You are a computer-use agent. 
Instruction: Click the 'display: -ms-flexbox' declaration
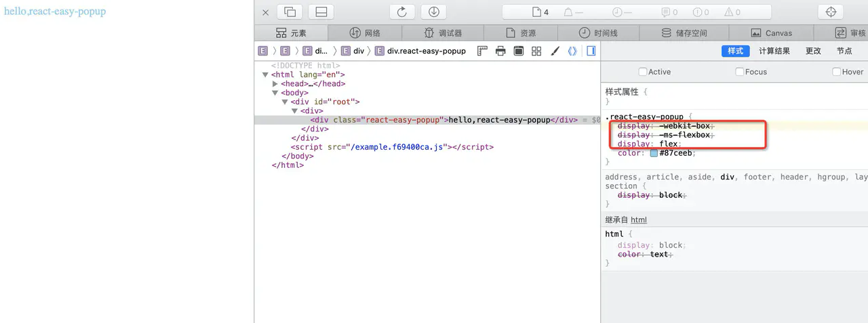point(666,135)
